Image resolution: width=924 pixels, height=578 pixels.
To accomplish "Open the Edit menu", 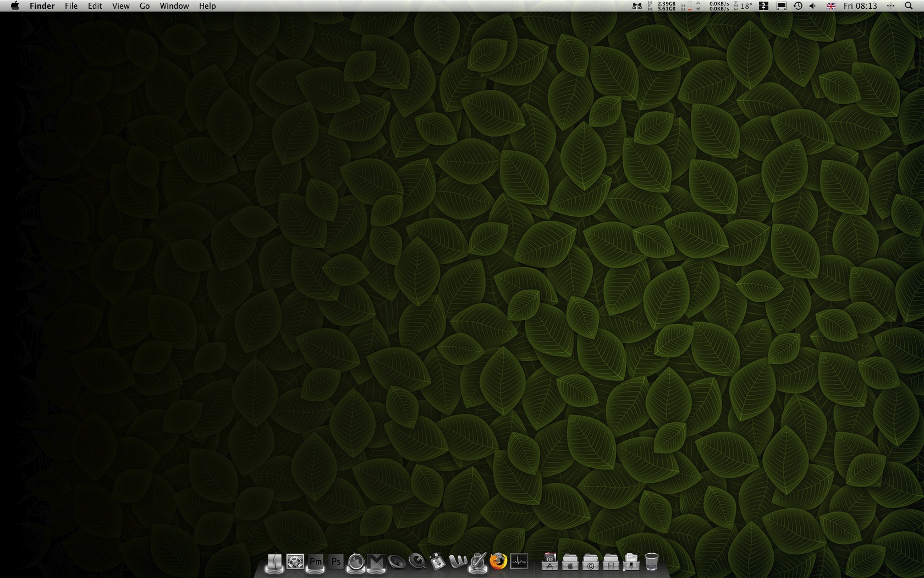I will point(95,6).
